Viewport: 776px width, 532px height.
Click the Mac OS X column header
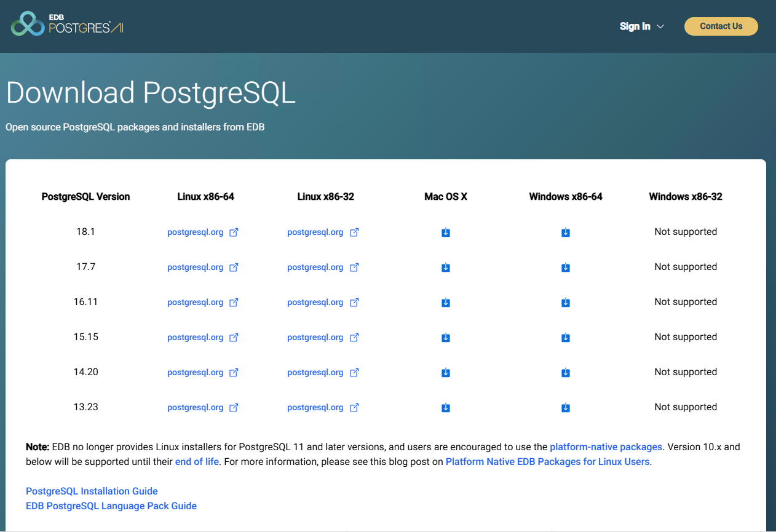(x=446, y=197)
